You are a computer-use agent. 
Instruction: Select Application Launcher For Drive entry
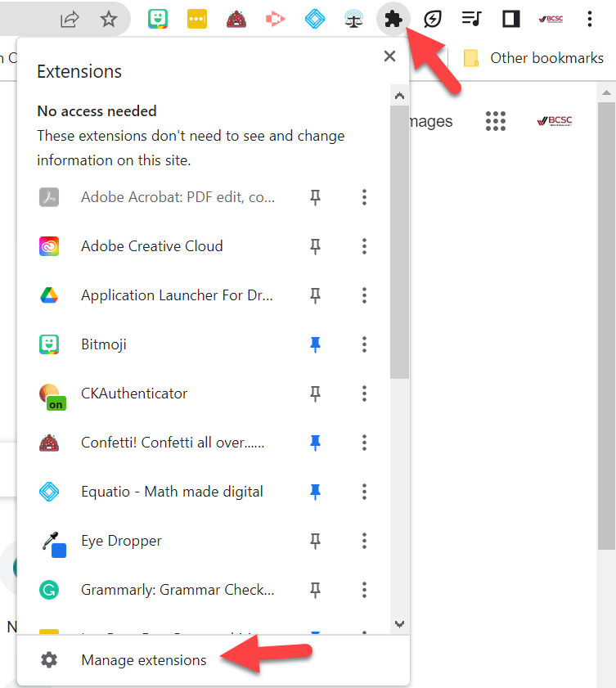coord(177,296)
